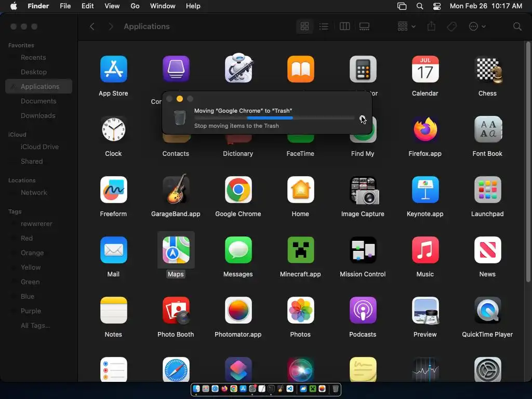Switch to gallery view
532x399 pixels.
click(364, 26)
